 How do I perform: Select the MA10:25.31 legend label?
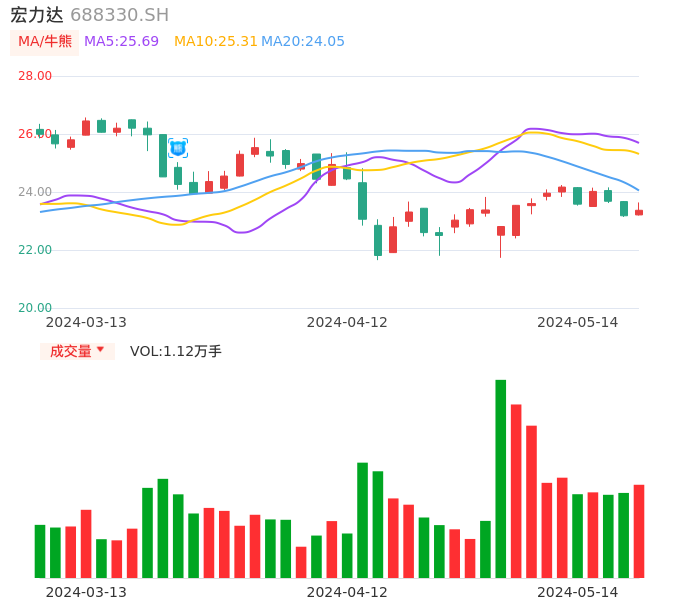[x=215, y=42]
